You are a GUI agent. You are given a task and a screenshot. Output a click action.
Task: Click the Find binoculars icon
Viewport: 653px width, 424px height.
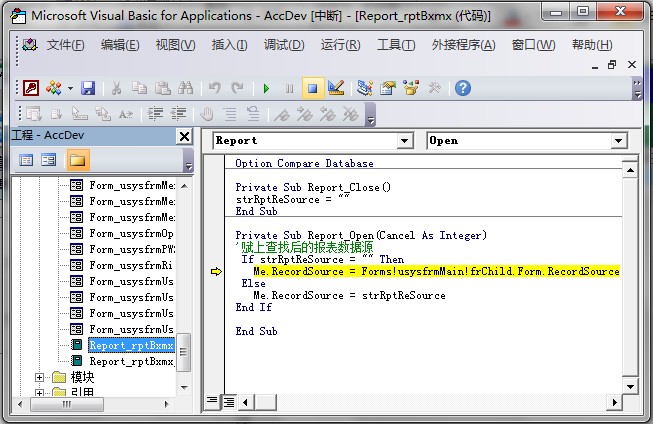pyautogui.click(x=186, y=88)
